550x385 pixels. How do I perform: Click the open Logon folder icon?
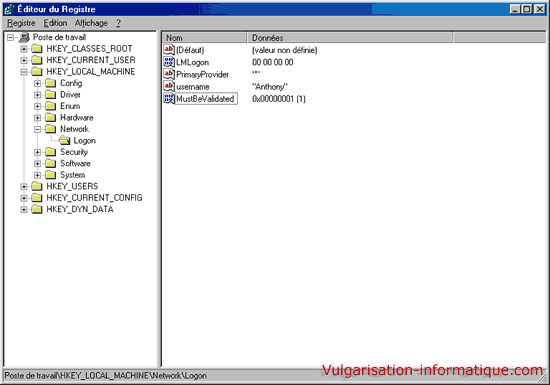pyautogui.click(x=65, y=141)
